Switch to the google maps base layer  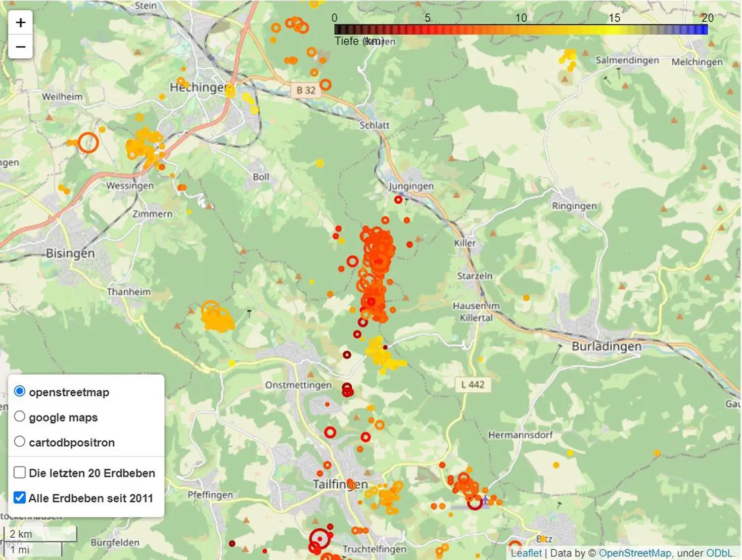pyautogui.click(x=19, y=416)
